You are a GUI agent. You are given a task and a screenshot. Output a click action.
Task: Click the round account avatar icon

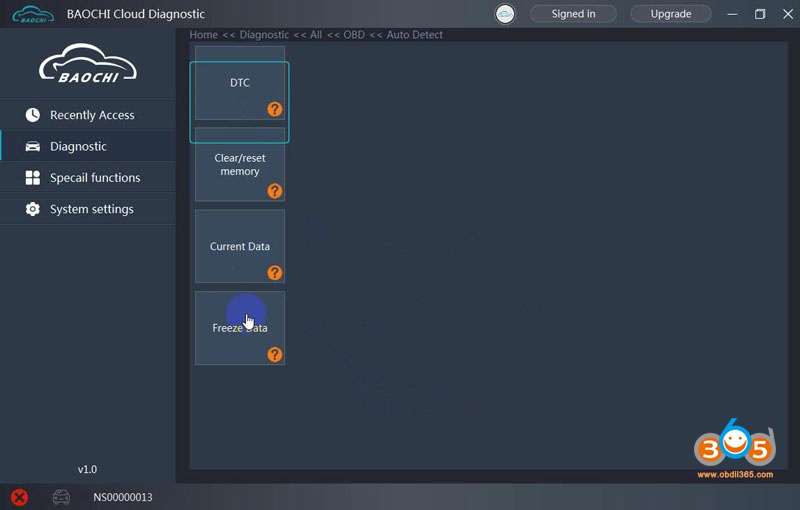tap(505, 14)
